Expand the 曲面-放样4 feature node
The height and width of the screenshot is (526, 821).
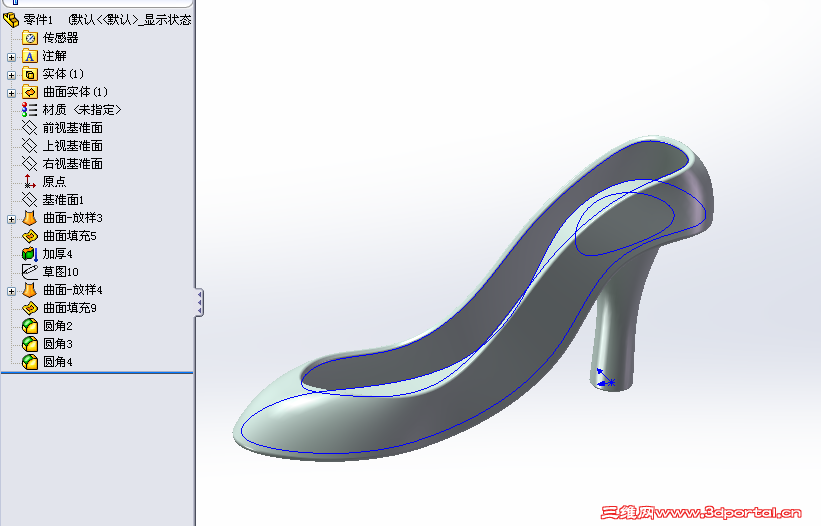12,291
